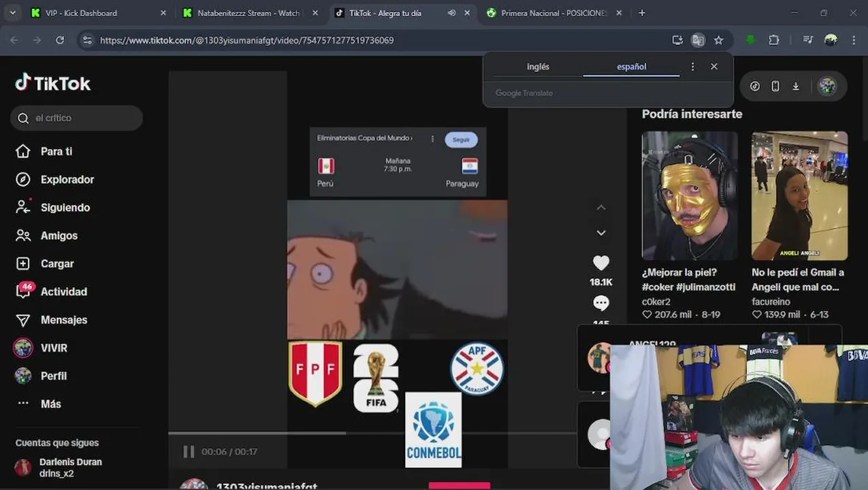Click Seguir in the match card
This screenshot has width=868, height=490.
click(461, 140)
